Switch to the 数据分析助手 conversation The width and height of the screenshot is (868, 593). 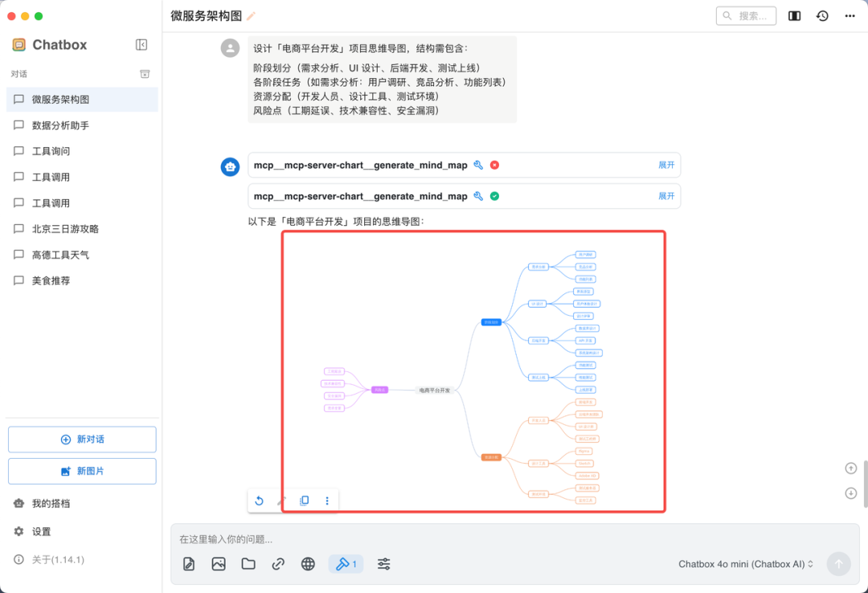(60, 125)
